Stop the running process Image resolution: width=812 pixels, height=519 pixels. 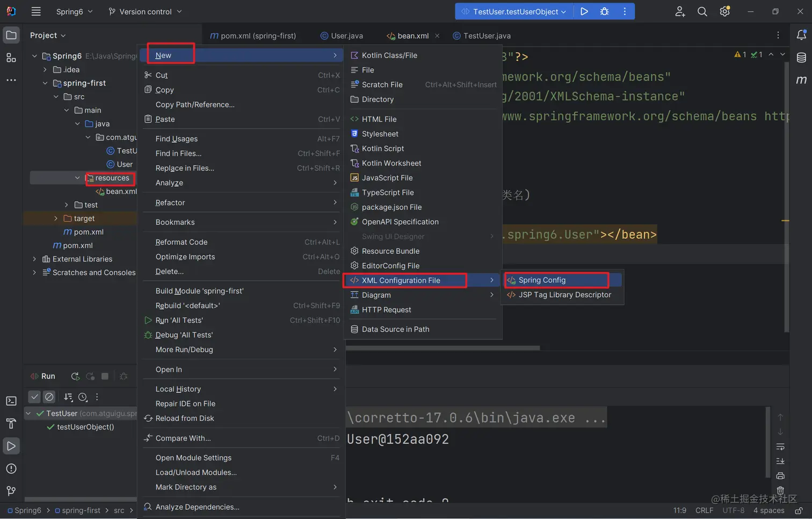pos(105,376)
